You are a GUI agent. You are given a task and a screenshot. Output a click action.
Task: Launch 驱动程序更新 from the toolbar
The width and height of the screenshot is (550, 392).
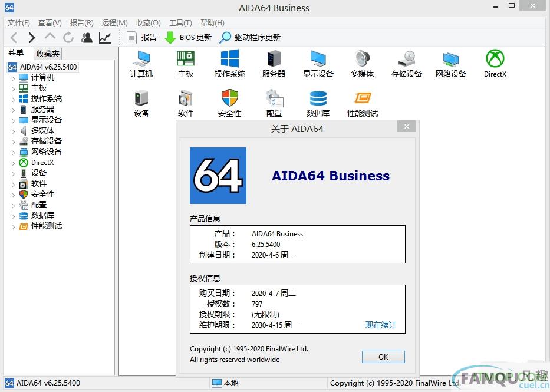[x=250, y=38]
